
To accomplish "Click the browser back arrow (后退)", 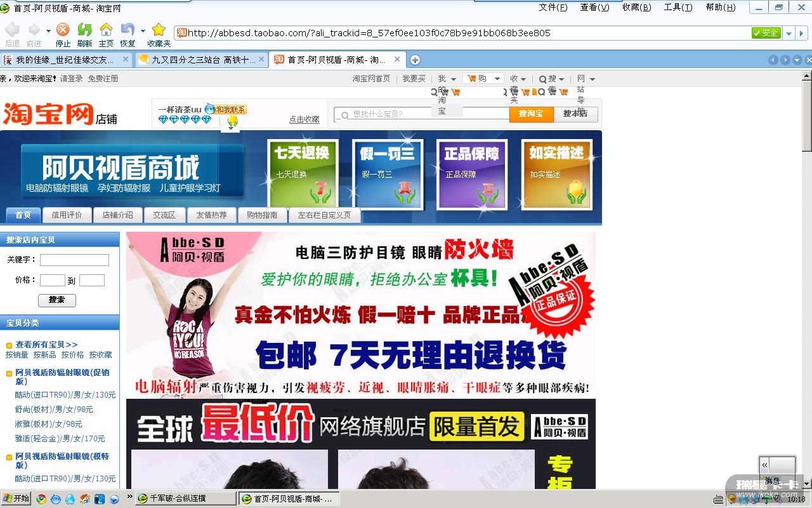I will [11, 30].
